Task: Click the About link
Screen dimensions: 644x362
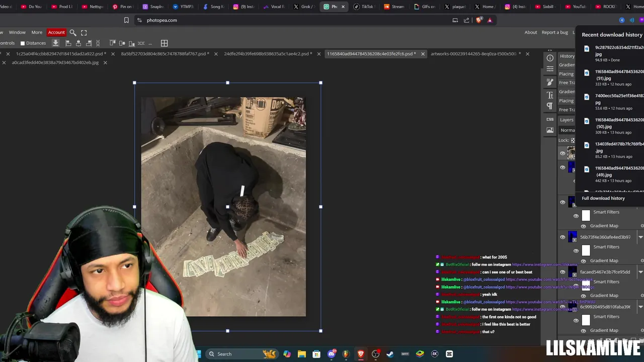Action: tap(531, 32)
